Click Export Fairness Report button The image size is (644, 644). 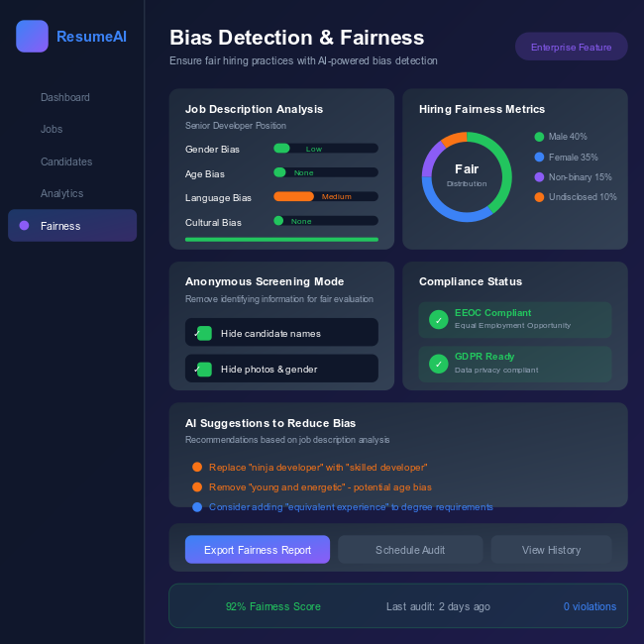[258, 550]
